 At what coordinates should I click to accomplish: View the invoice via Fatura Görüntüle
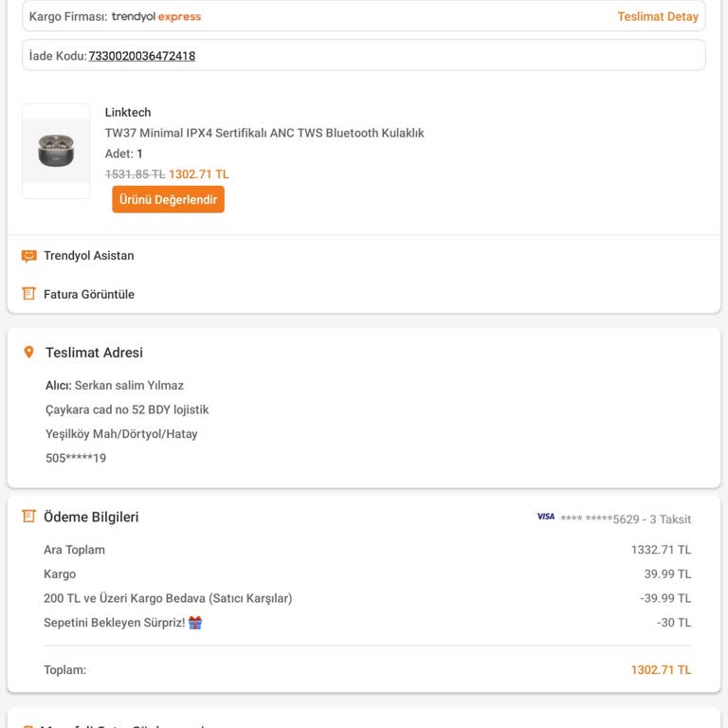[x=88, y=295]
